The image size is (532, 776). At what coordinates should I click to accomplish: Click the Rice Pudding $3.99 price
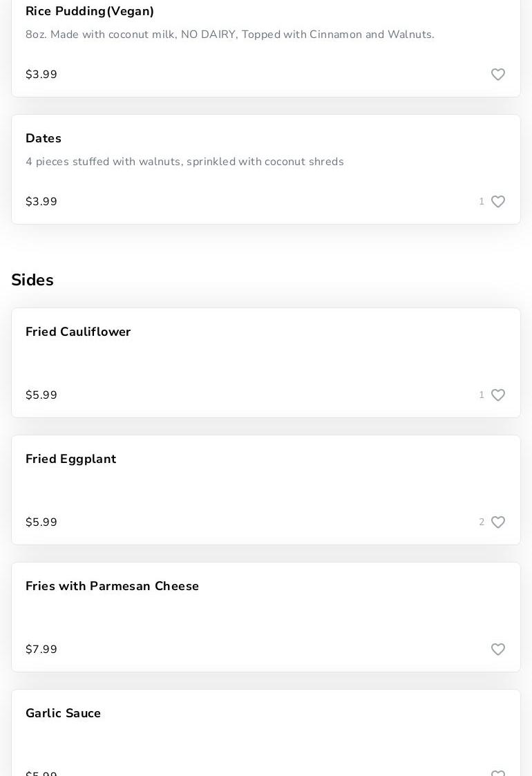[41, 75]
